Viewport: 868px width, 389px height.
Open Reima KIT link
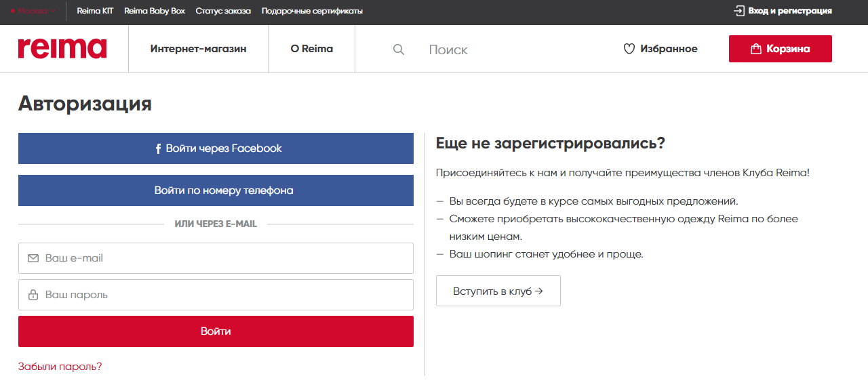95,11
